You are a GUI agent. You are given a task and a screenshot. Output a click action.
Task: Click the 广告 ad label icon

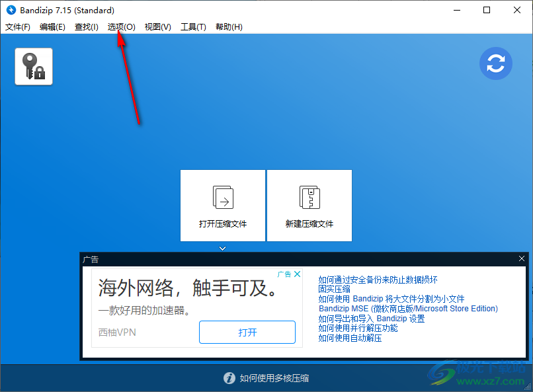click(x=284, y=274)
